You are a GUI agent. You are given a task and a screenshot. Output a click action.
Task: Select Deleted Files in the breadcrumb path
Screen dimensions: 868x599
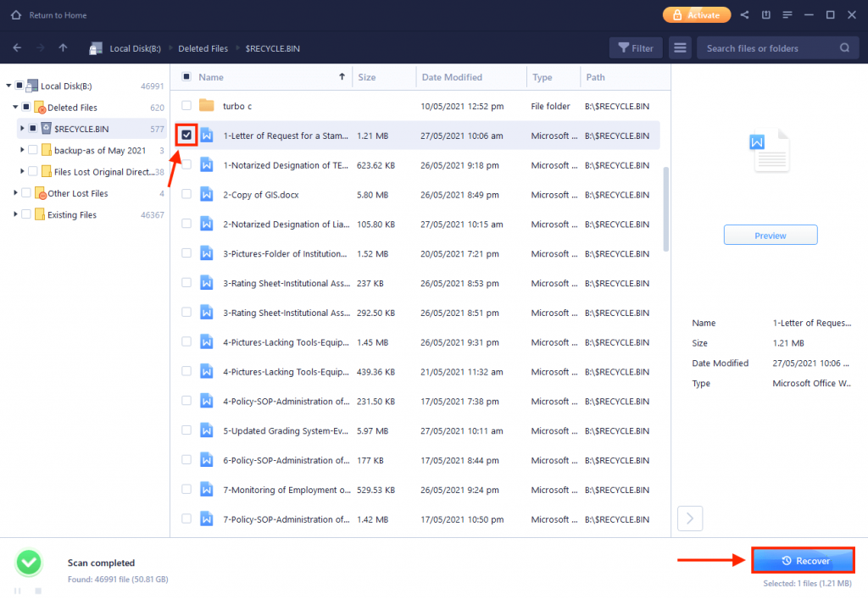[203, 48]
